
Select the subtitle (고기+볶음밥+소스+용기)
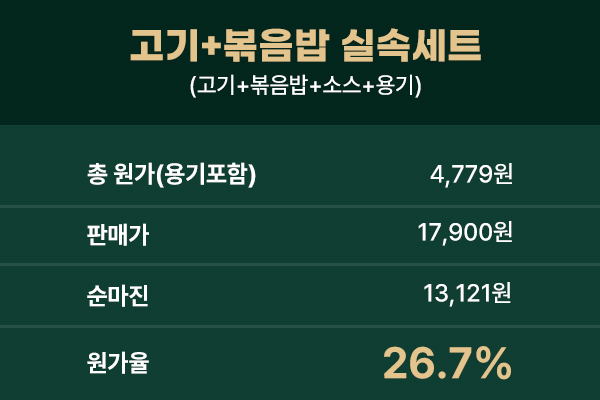point(305,85)
